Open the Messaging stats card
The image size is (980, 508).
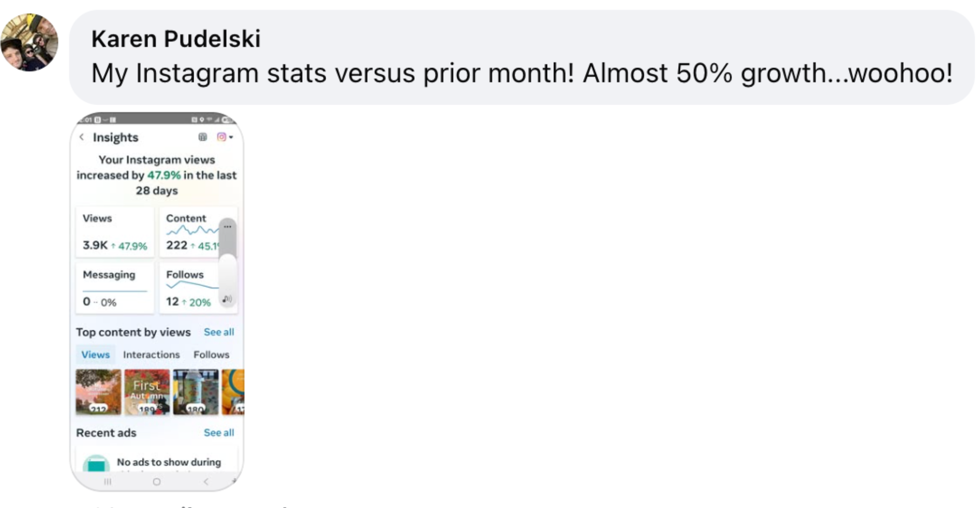pyautogui.click(x=115, y=288)
